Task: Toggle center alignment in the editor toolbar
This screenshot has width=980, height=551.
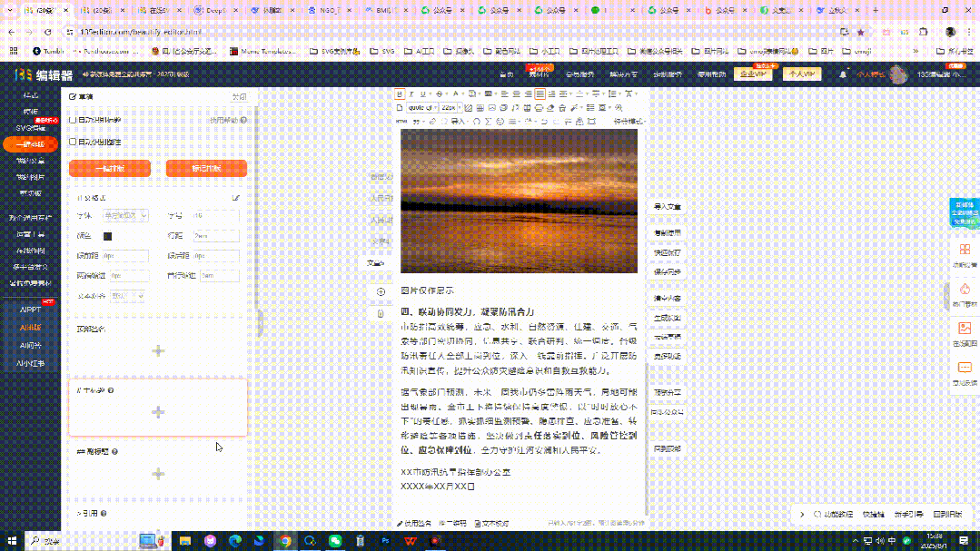Action: click(x=516, y=93)
